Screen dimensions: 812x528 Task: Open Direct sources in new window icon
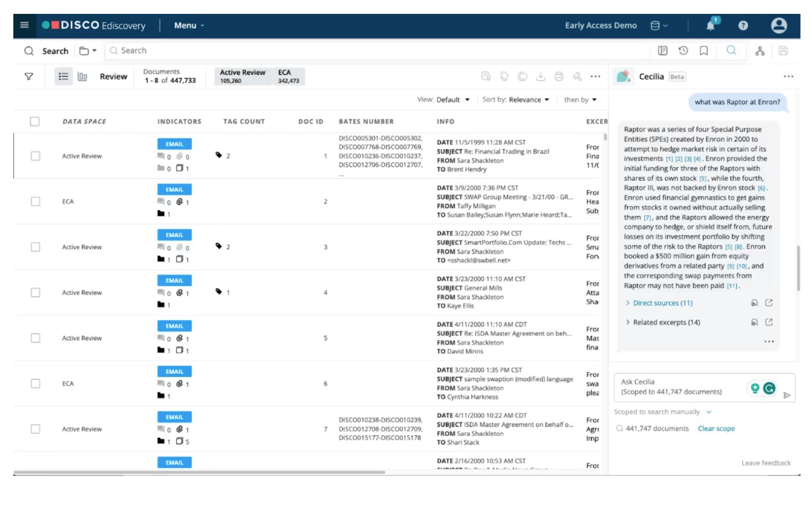coord(769,302)
